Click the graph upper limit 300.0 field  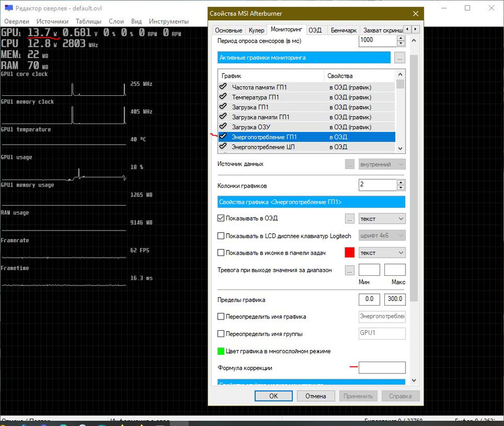pyautogui.click(x=395, y=299)
